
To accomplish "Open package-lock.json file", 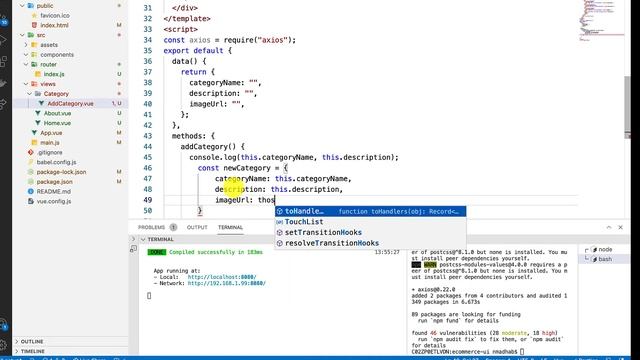I will (61, 172).
